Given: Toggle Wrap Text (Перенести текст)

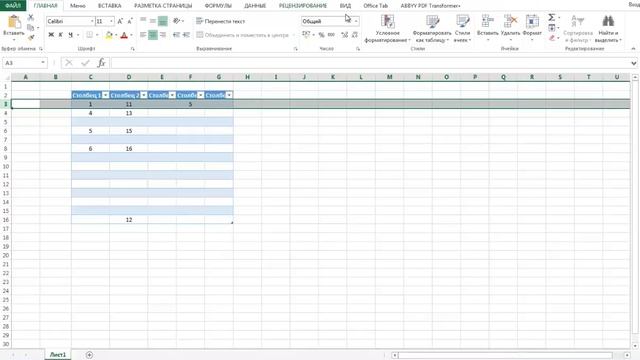Looking at the screenshot, I should click(x=221, y=21).
